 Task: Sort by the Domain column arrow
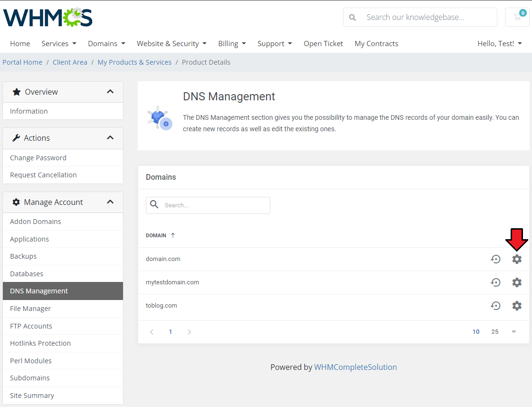tap(173, 235)
